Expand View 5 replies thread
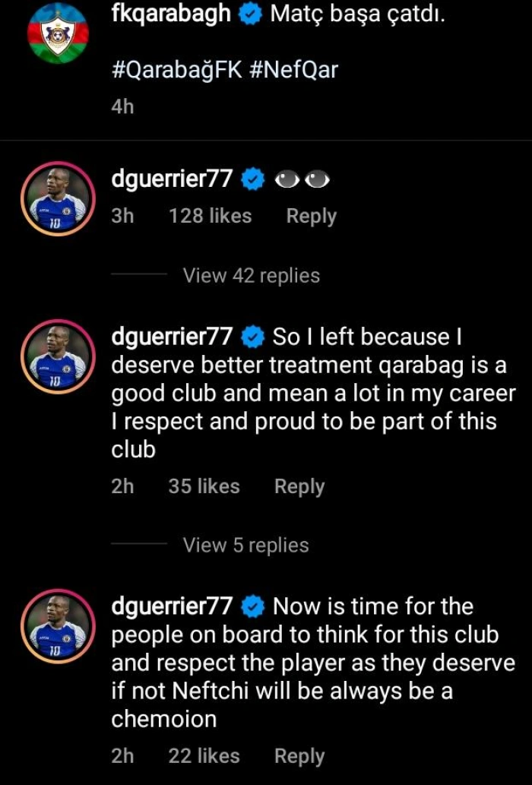Viewport: 532px width, 785px height. tap(245, 545)
